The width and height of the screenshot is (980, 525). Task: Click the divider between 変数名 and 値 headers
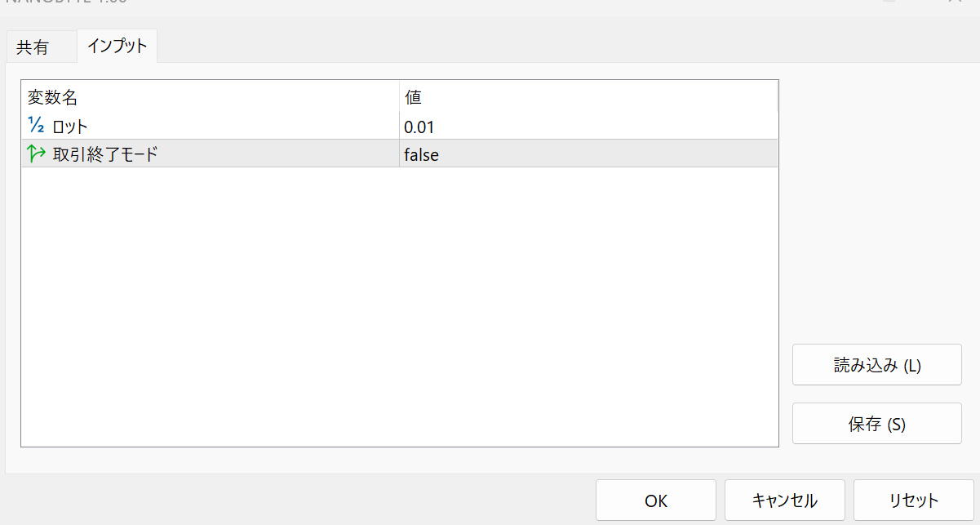point(399,98)
